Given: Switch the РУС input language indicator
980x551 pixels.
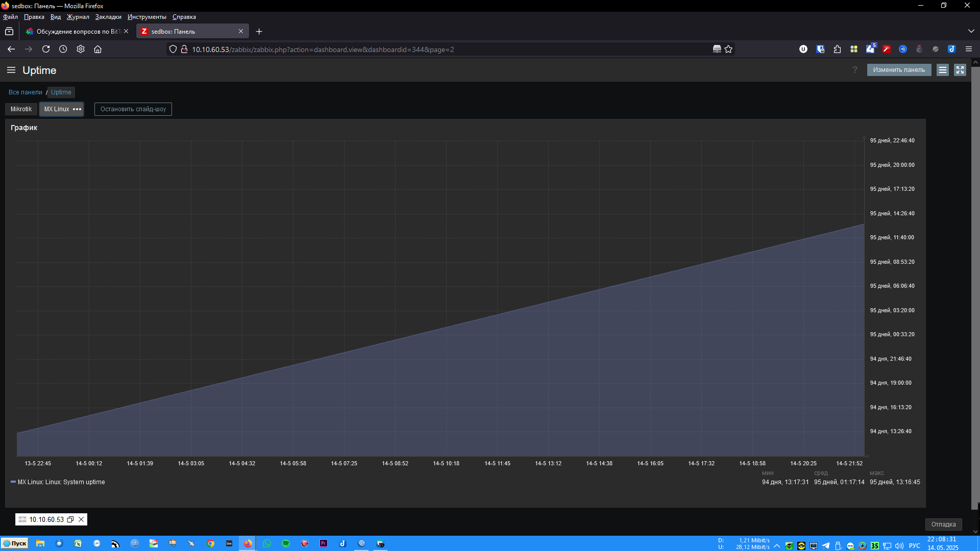Looking at the screenshot, I should [915, 545].
